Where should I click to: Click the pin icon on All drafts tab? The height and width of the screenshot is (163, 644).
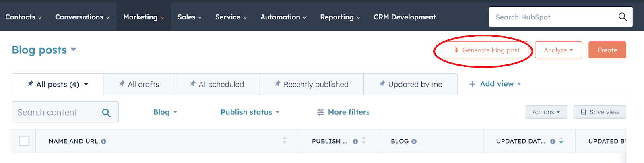coord(122,84)
